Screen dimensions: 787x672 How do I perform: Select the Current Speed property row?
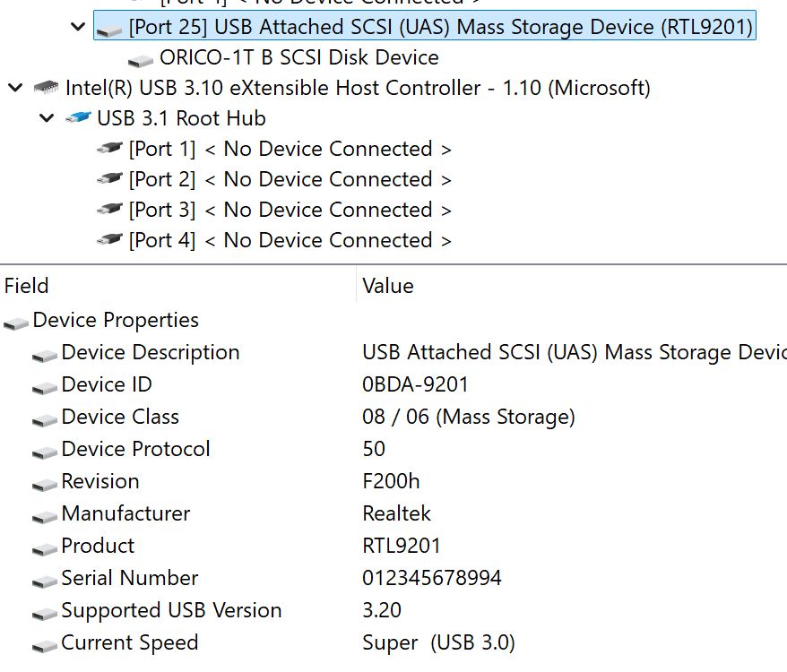(x=129, y=643)
